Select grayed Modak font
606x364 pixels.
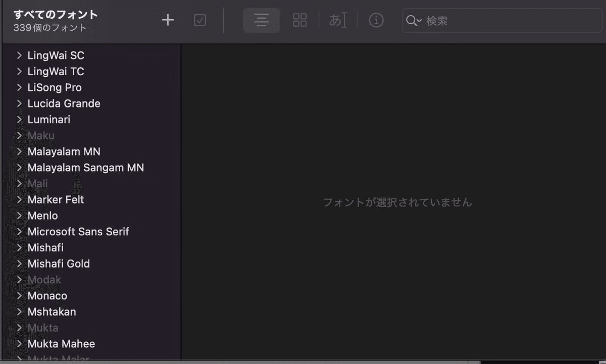tap(44, 280)
